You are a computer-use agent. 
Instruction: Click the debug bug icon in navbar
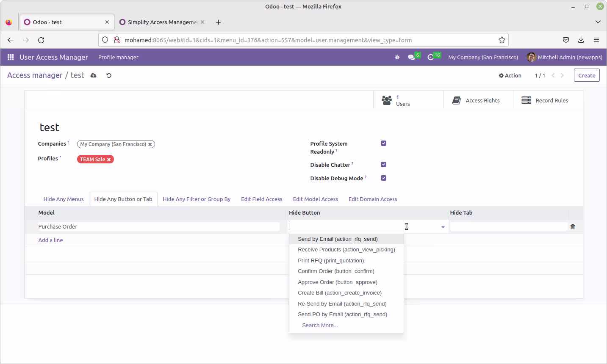click(x=397, y=57)
